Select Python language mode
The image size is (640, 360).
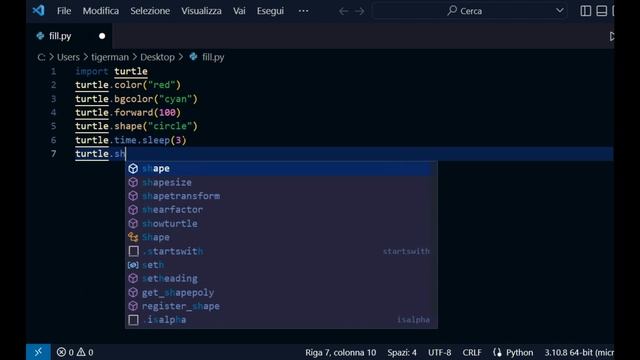[x=513, y=352]
